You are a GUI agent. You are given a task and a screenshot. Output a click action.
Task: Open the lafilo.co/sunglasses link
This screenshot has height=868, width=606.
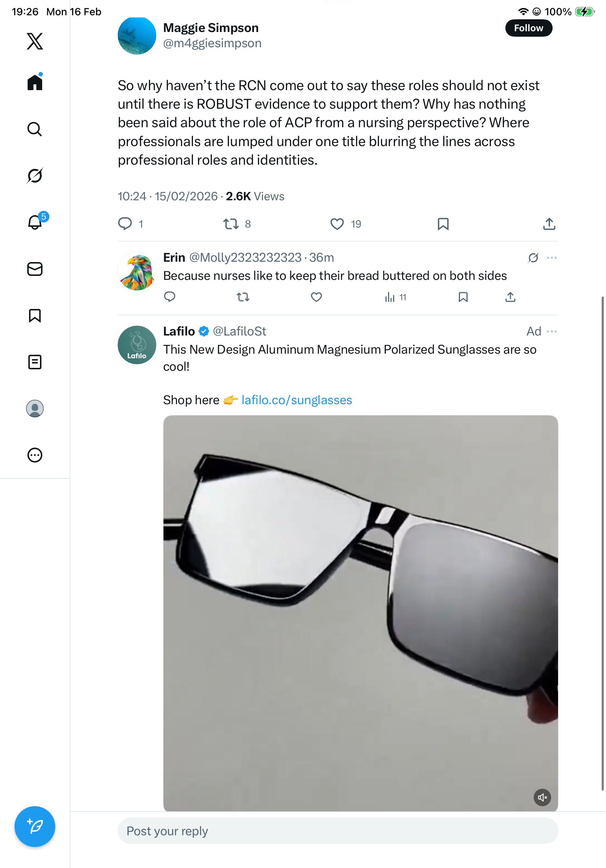[296, 400]
